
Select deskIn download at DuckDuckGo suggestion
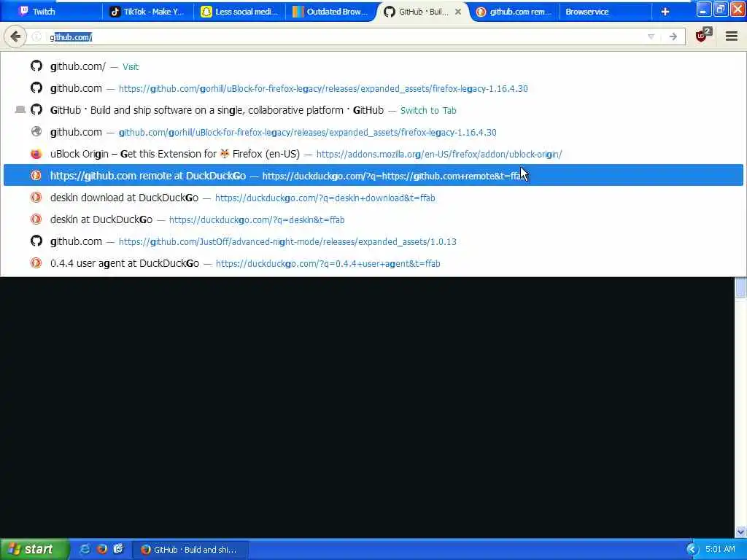point(373,198)
